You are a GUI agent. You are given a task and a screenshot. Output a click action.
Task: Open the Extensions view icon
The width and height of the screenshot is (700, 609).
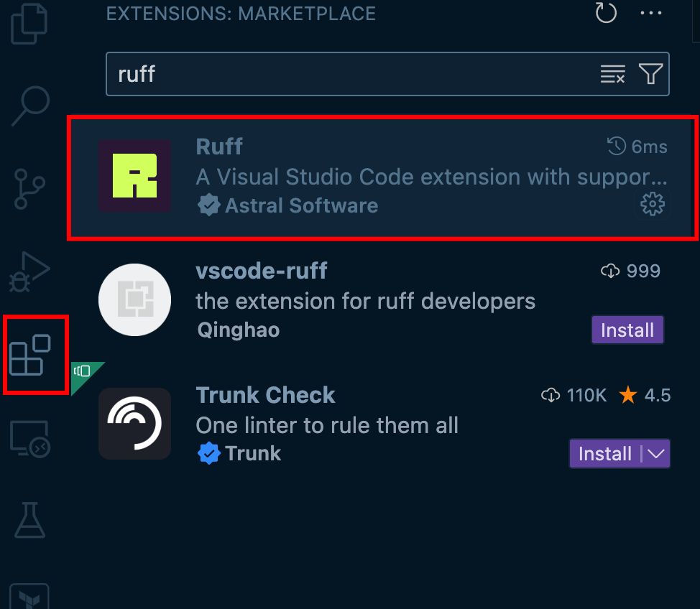pos(30,355)
